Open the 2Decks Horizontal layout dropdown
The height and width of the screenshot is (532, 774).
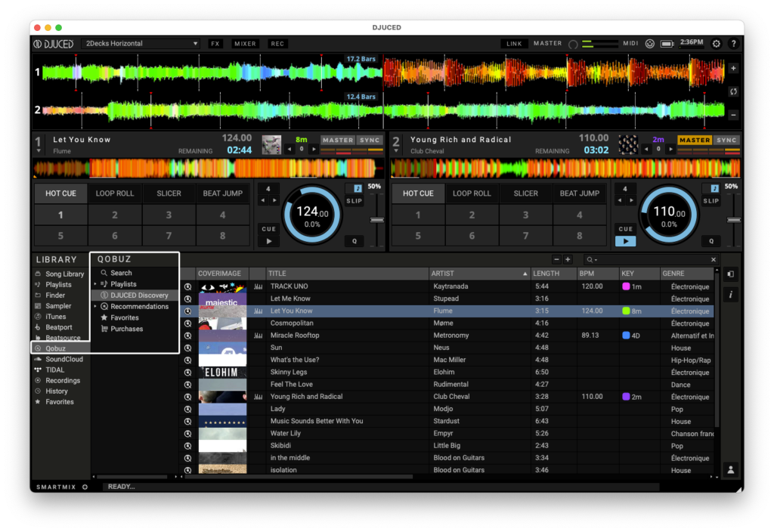(141, 44)
